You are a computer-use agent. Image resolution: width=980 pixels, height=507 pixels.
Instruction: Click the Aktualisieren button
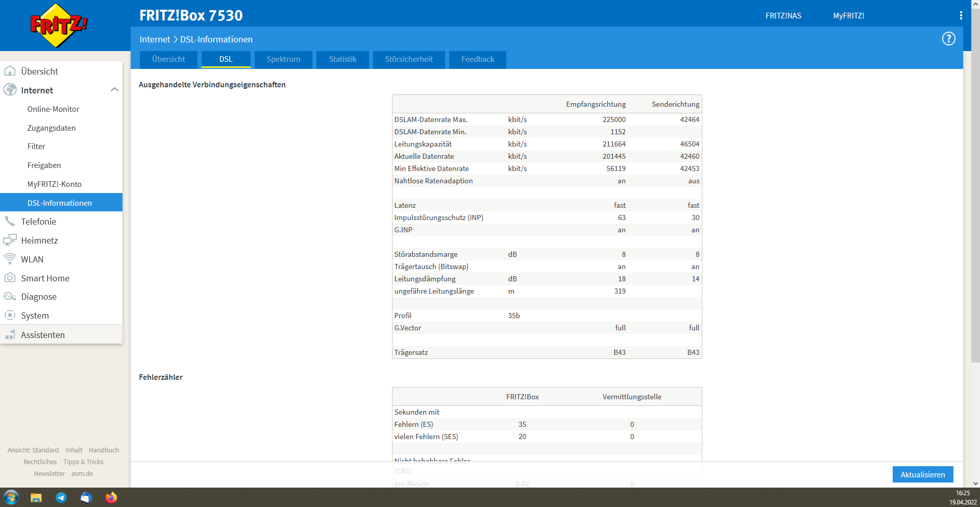(923, 474)
